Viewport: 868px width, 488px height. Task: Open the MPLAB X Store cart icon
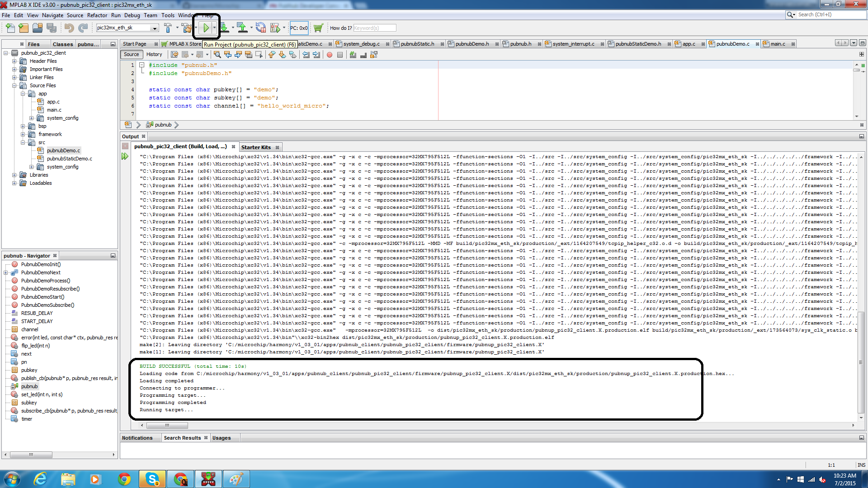tap(318, 28)
